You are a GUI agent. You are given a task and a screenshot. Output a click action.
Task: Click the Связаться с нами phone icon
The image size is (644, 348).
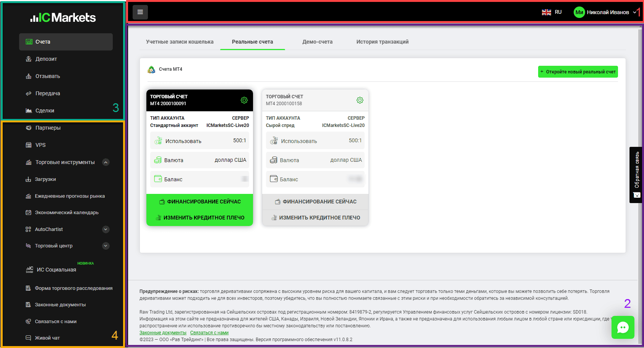[x=28, y=321]
